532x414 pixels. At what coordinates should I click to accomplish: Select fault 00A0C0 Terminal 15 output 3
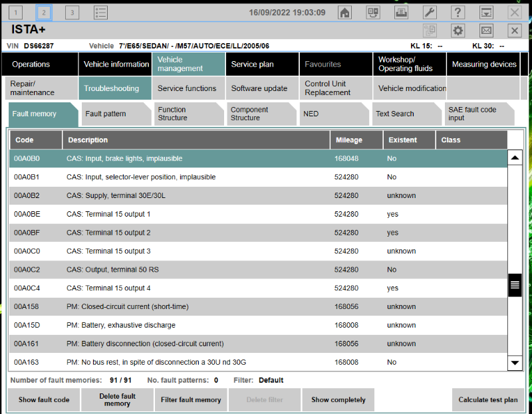click(x=258, y=251)
